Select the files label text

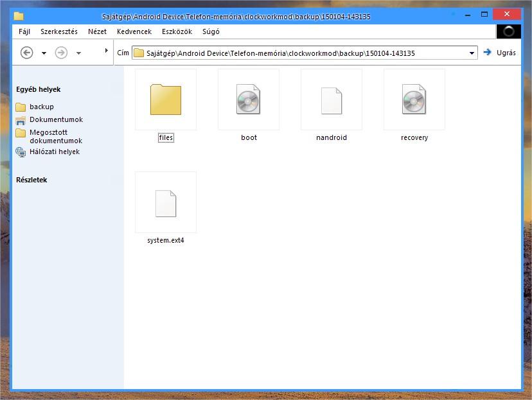[x=166, y=137]
